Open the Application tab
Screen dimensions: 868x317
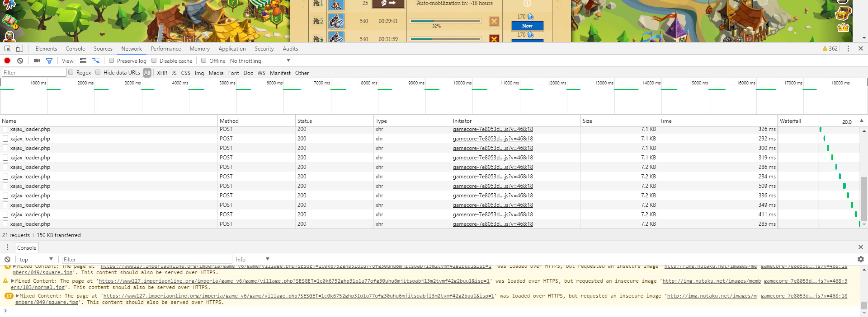point(232,48)
